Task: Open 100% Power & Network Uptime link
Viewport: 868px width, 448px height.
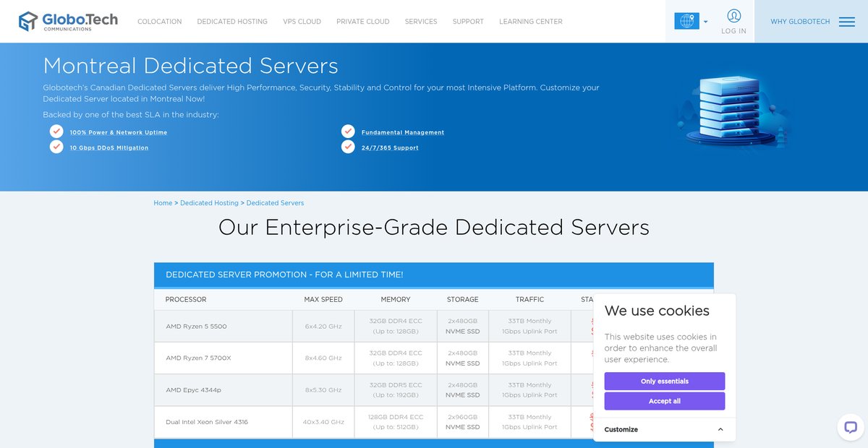Action: click(119, 133)
